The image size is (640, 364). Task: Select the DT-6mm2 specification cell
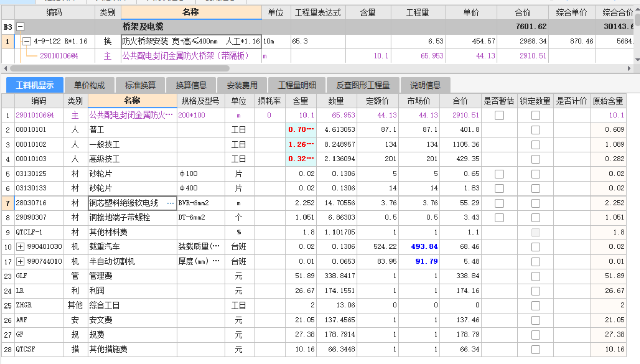[201, 218]
